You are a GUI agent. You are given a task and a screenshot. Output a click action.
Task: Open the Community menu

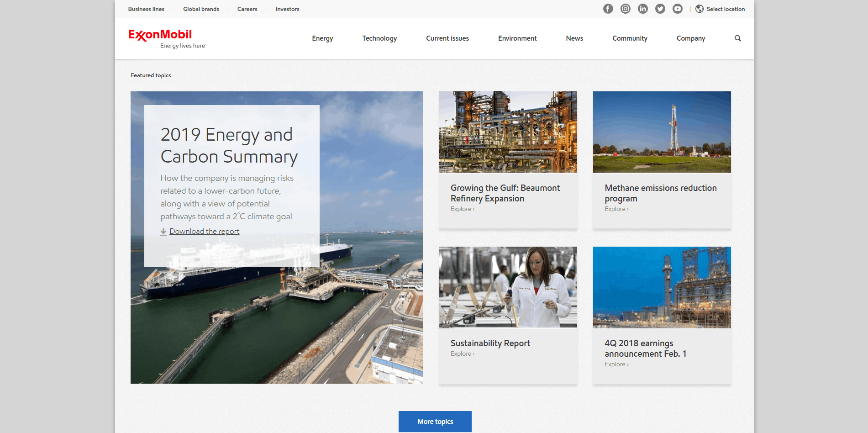point(630,38)
